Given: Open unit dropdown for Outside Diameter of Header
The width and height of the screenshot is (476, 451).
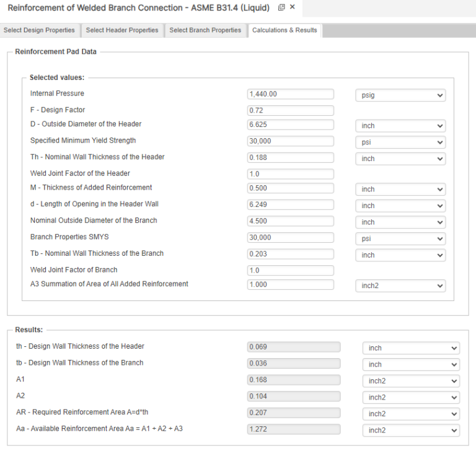Looking at the screenshot, I should point(400,126).
